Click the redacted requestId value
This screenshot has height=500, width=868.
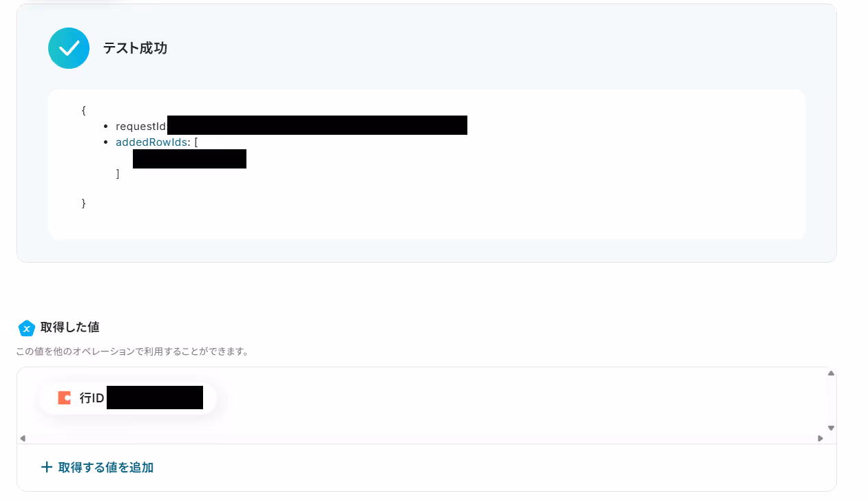point(317,125)
